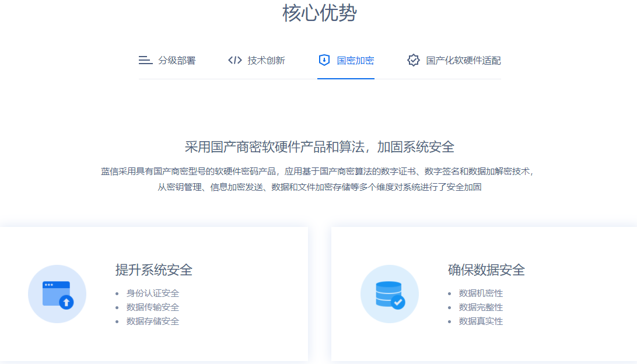Click the database icon in 确保数据安全 card
This screenshot has width=637, height=364.
coord(390,294)
